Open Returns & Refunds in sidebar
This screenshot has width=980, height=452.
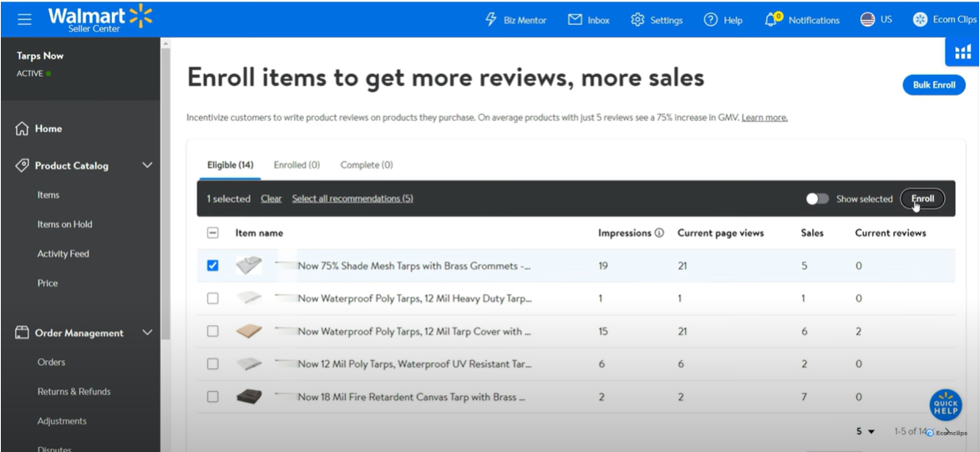point(74,391)
